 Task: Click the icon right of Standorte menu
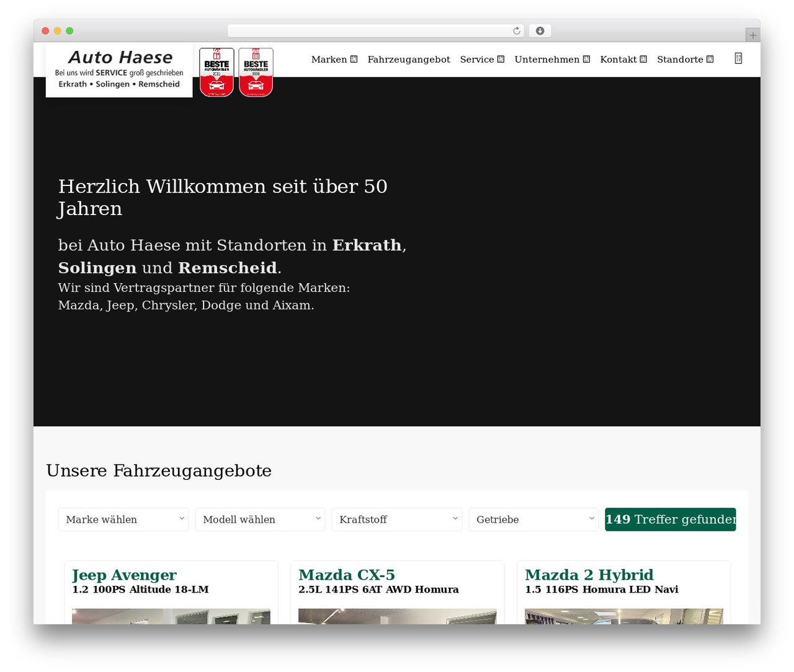click(x=738, y=58)
